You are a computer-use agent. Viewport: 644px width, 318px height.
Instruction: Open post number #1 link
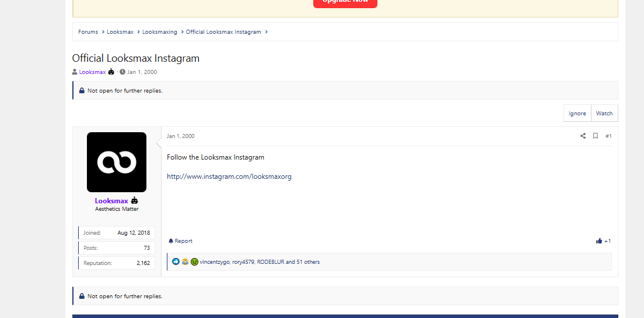[x=608, y=136]
